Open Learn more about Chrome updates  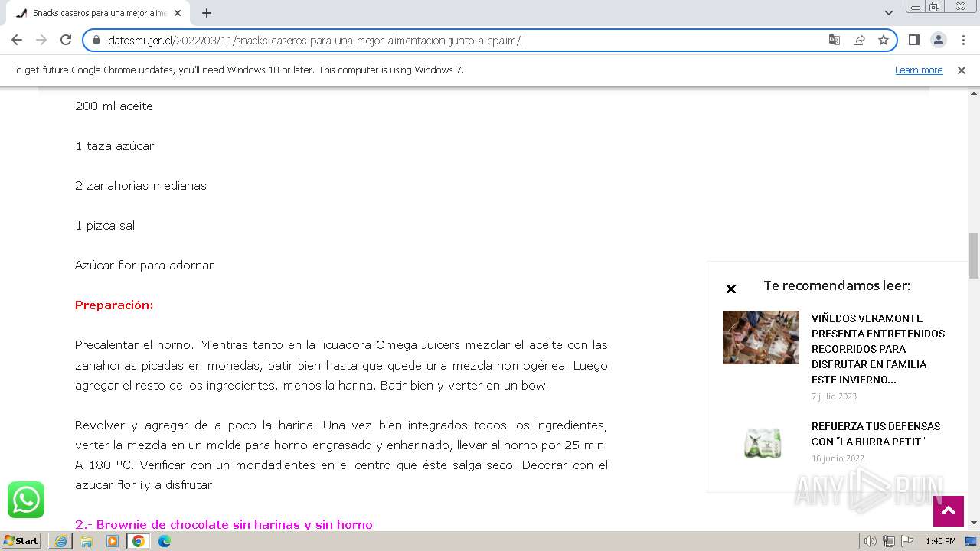tap(919, 70)
